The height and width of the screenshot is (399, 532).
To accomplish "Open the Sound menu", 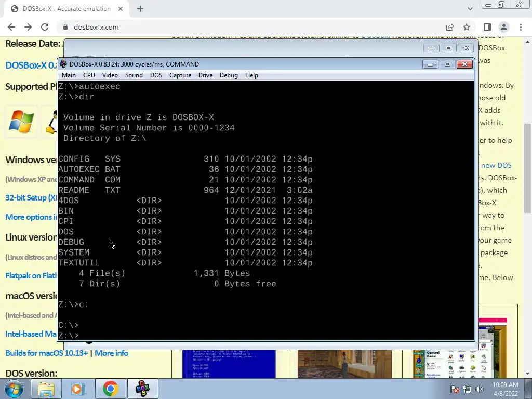I will 134,75.
